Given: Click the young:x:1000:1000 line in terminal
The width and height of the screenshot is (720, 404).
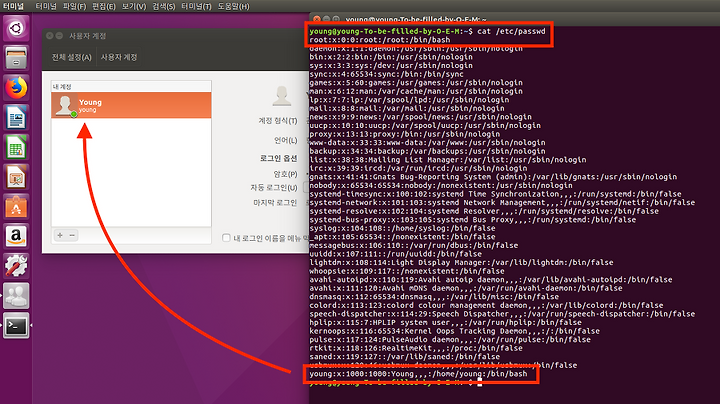Looking at the screenshot, I should click(x=418, y=374).
